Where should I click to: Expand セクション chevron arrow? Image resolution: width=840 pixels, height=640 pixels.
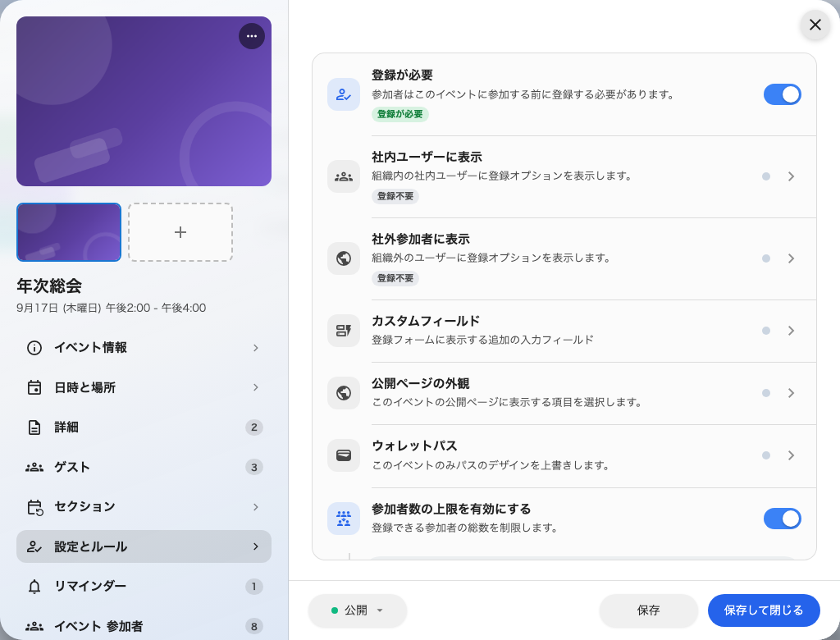[256, 507]
